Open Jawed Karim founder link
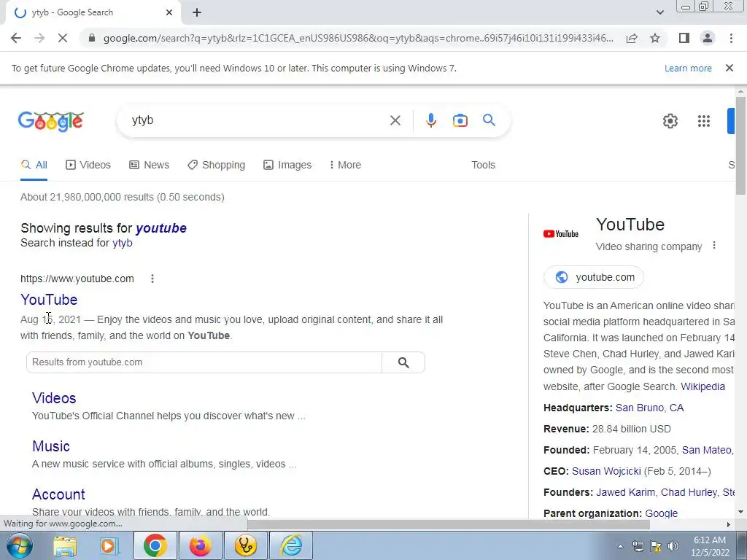The image size is (747, 560). point(625,492)
